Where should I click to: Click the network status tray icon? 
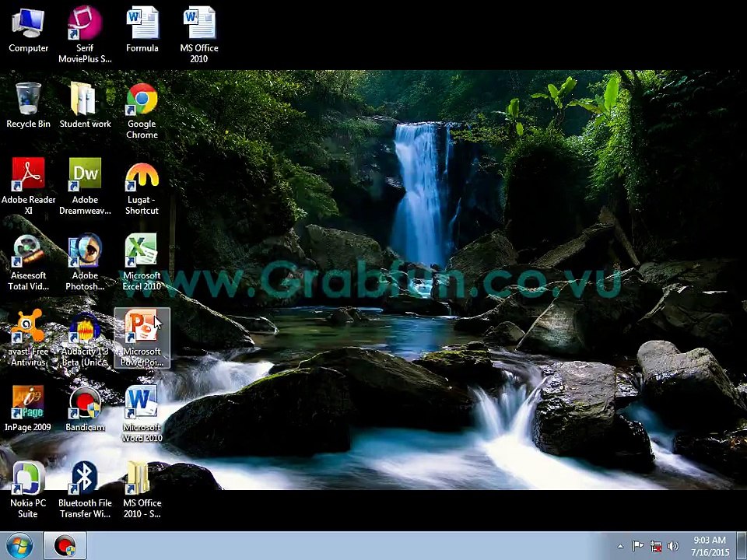656,546
